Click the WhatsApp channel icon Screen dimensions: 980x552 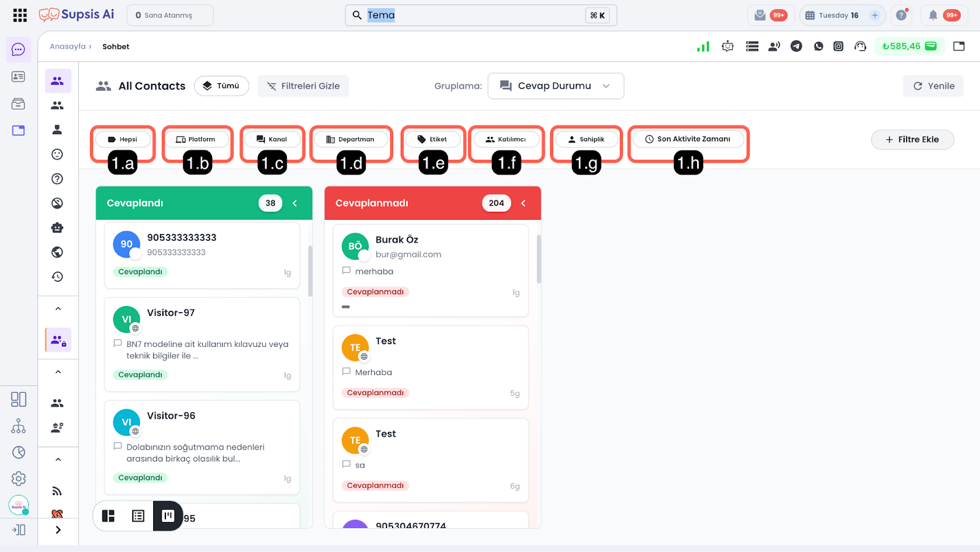(x=818, y=47)
